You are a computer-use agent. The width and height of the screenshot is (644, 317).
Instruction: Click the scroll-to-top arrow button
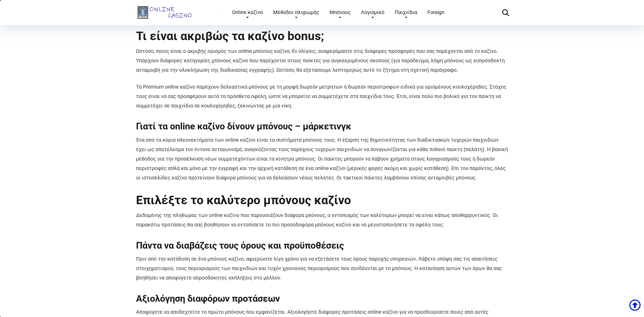(x=635, y=305)
